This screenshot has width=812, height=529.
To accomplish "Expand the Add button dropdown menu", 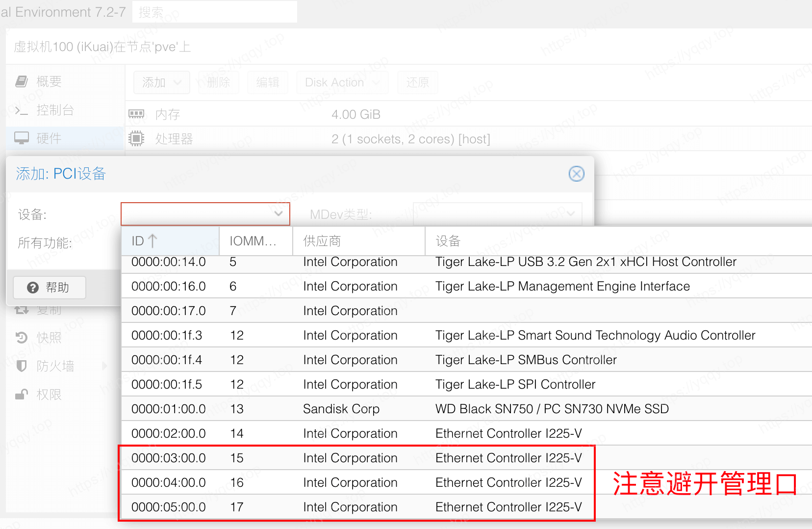I will [x=161, y=82].
